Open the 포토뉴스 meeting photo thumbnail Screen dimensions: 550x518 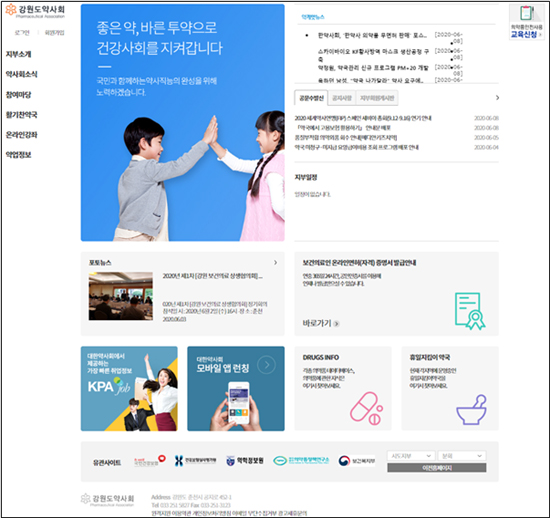tap(121, 296)
